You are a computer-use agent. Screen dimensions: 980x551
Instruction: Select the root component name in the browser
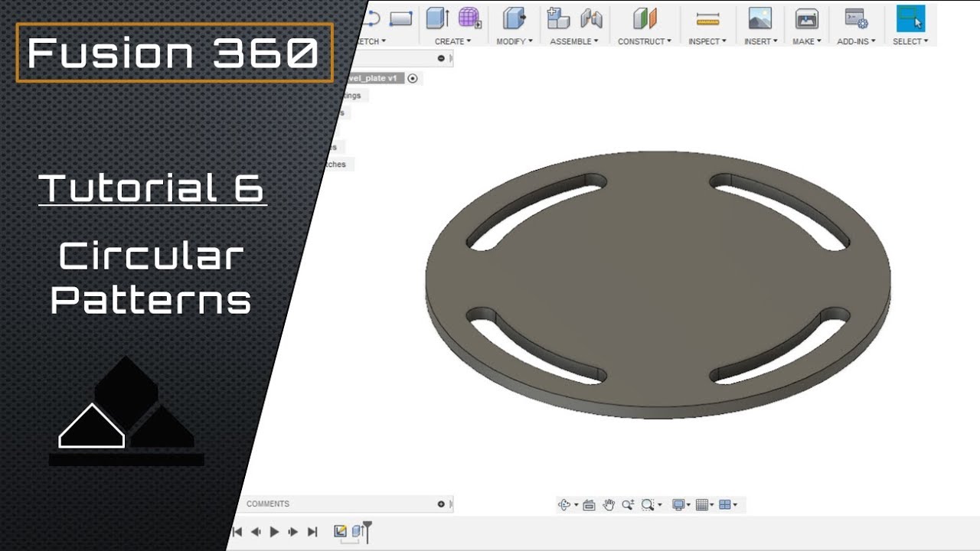[374, 78]
